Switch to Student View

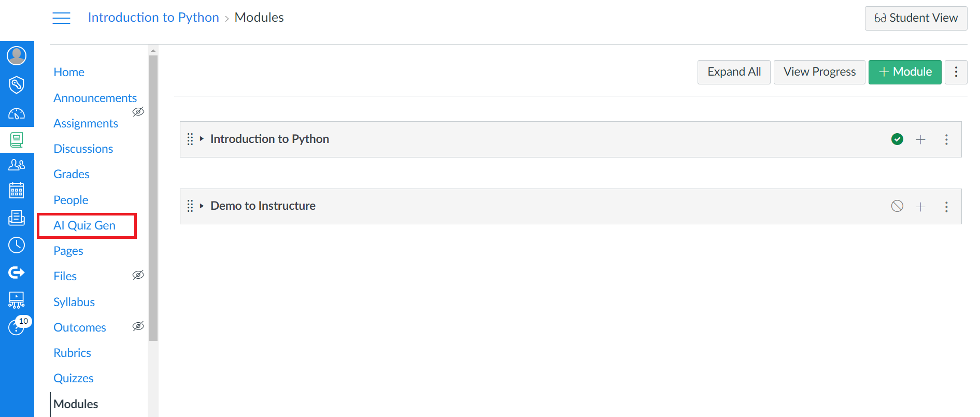click(916, 18)
